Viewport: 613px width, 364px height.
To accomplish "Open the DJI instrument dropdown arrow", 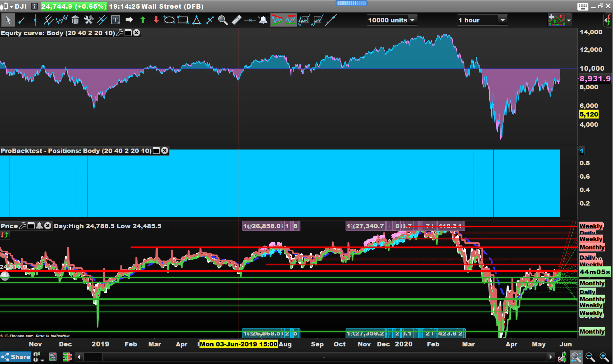I will point(12,6).
